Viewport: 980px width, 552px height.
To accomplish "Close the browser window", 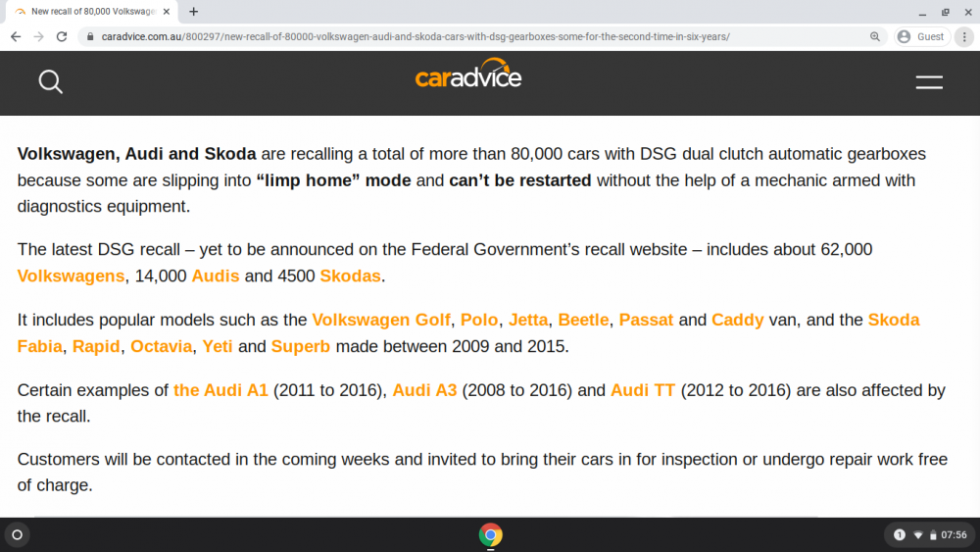I will [968, 12].
